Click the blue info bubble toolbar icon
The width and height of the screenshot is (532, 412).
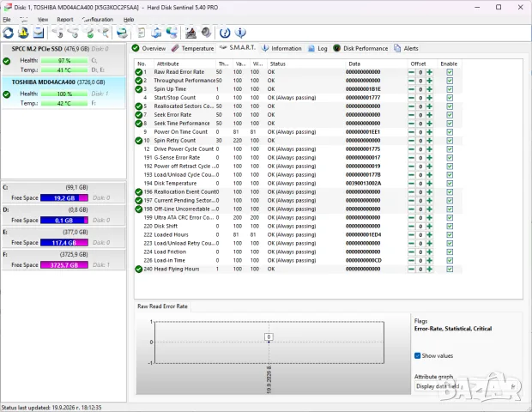point(240,33)
